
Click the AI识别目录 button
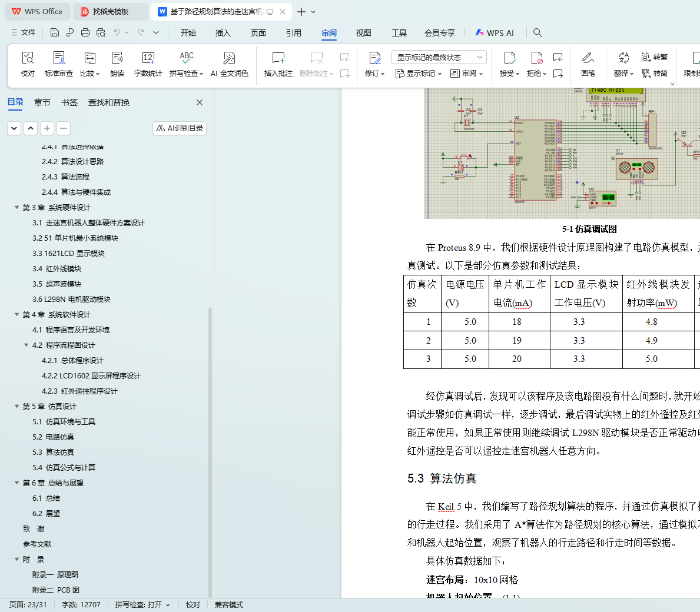tap(180, 128)
